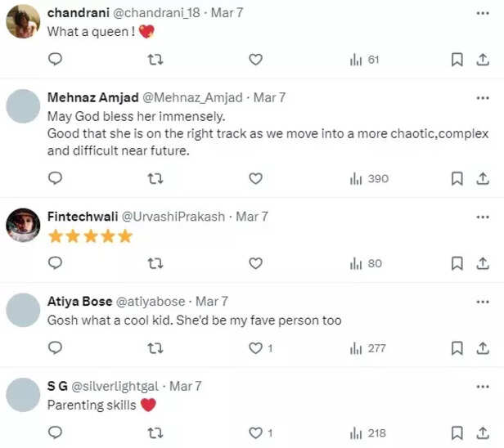Click Fintechwali's avatar image
Image resolution: width=504 pixels, height=448 pixels.
[24, 225]
